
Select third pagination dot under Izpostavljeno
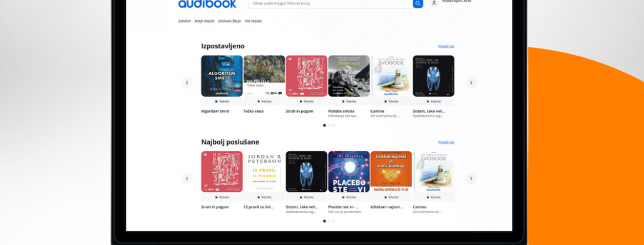point(334,126)
